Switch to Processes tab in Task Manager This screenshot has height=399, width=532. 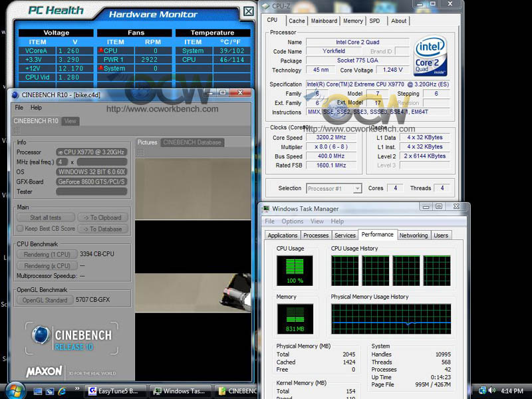coord(316,235)
